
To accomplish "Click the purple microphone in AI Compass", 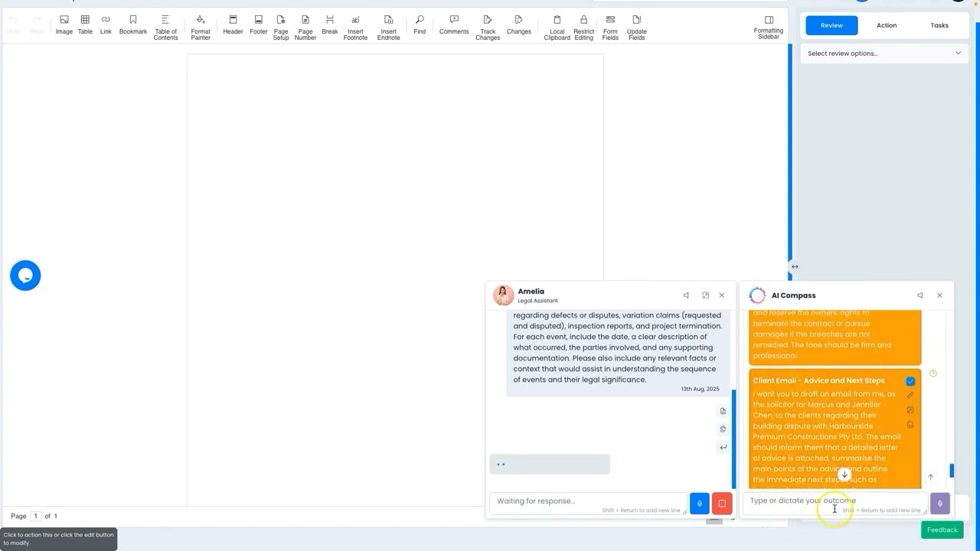I will pyautogui.click(x=940, y=504).
